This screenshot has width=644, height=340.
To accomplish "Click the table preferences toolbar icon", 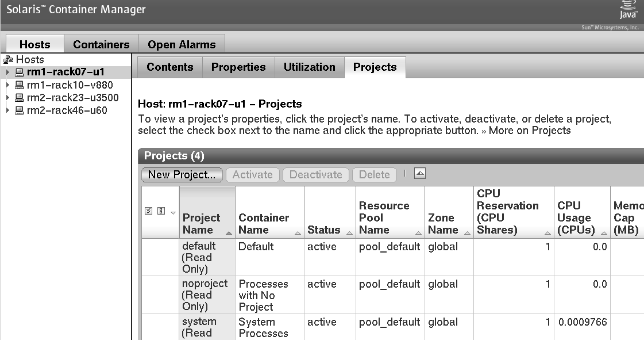I will (x=420, y=174).
